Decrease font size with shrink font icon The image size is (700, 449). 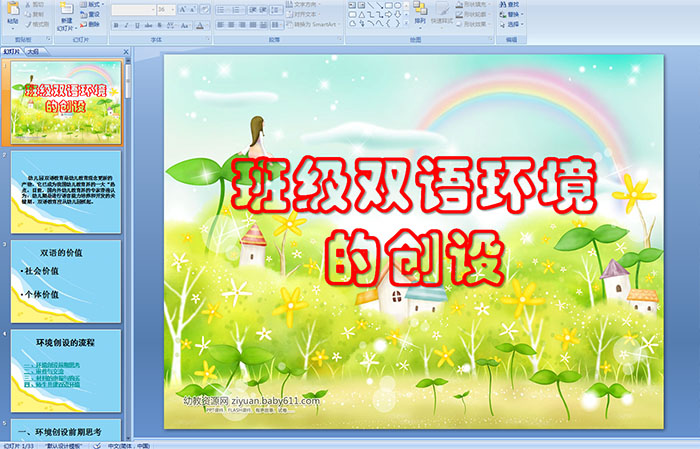(x=192, y=9)
